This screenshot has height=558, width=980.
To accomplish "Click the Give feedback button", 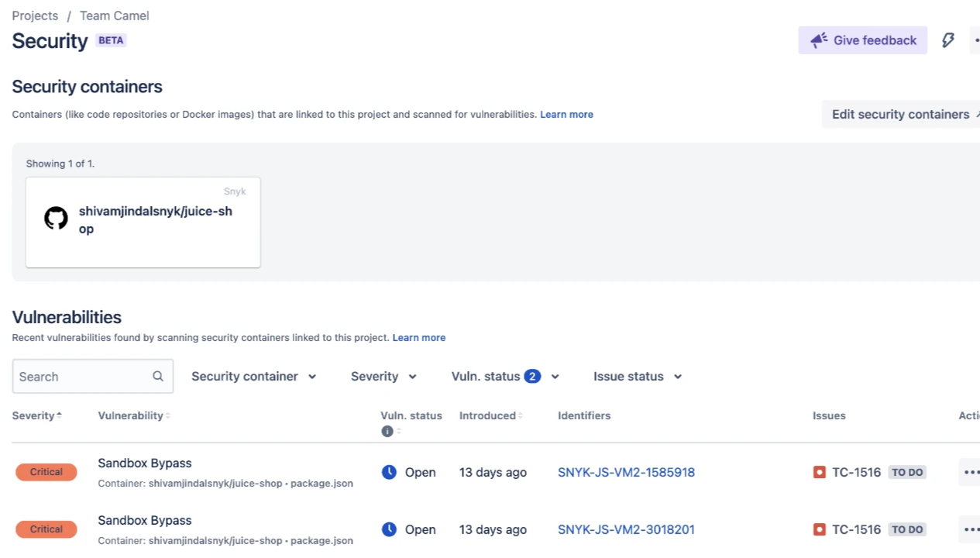I will [862, 40].
